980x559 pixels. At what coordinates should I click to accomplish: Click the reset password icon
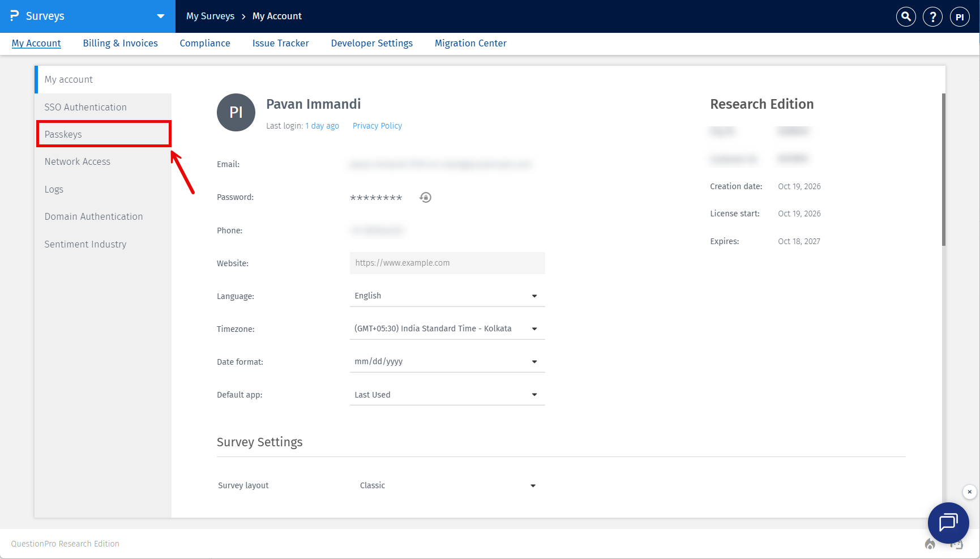point(425,197)
